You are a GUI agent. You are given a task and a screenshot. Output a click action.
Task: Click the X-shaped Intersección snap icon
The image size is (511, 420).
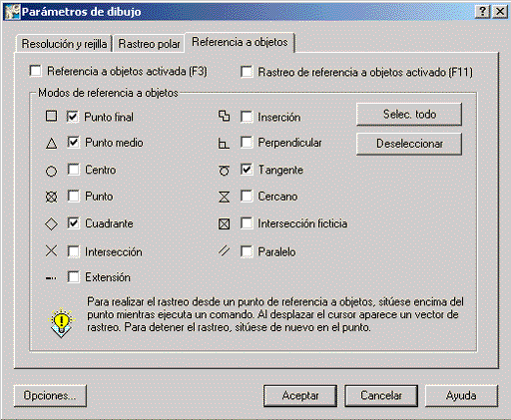(x=51, y=250)
